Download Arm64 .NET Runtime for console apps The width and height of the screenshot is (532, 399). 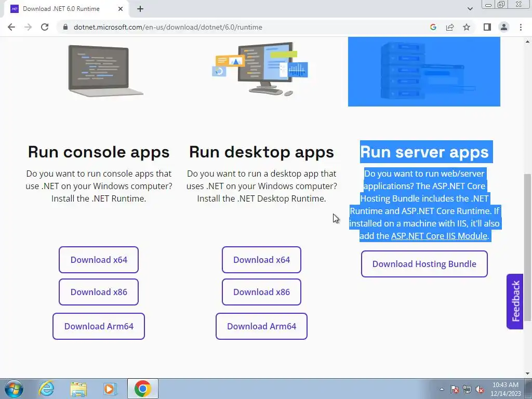click(x=99, y=326)
